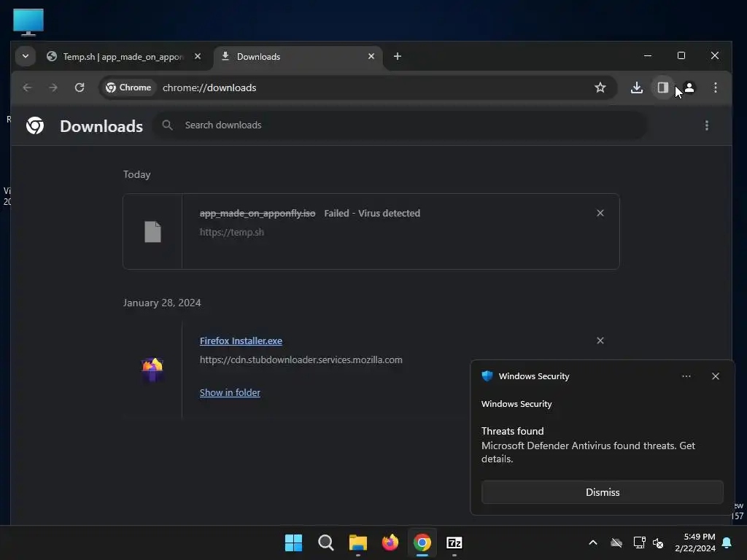Click Failed - Virus detected status text
This screenshot has height=560, width=747.
pyautogui.click(x=372, y=214)
